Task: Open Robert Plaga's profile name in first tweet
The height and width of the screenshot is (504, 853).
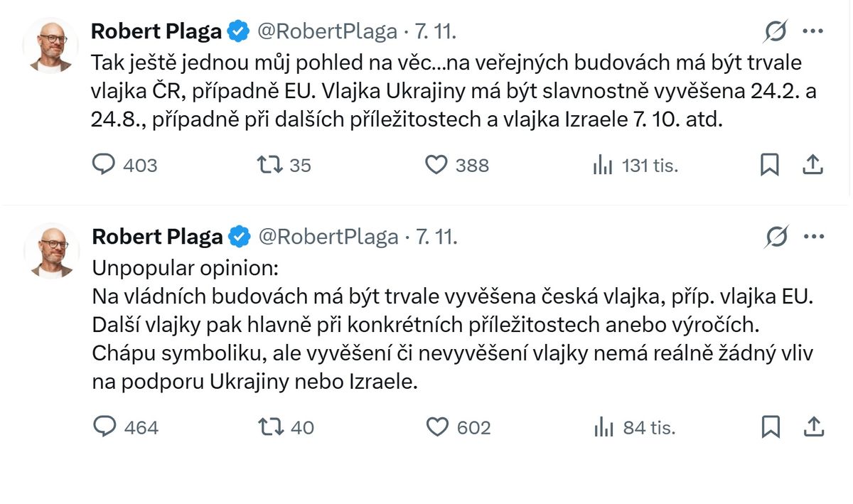Action: 156,31
